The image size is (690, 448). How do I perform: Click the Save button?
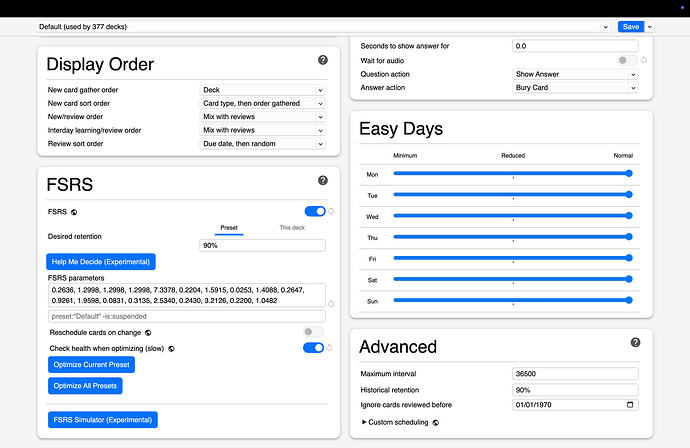coord(631,27)
